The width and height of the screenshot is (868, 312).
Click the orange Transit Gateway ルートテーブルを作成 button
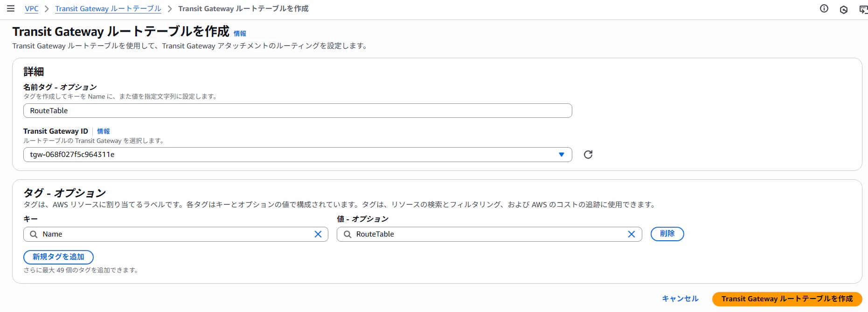coord(787,299)
